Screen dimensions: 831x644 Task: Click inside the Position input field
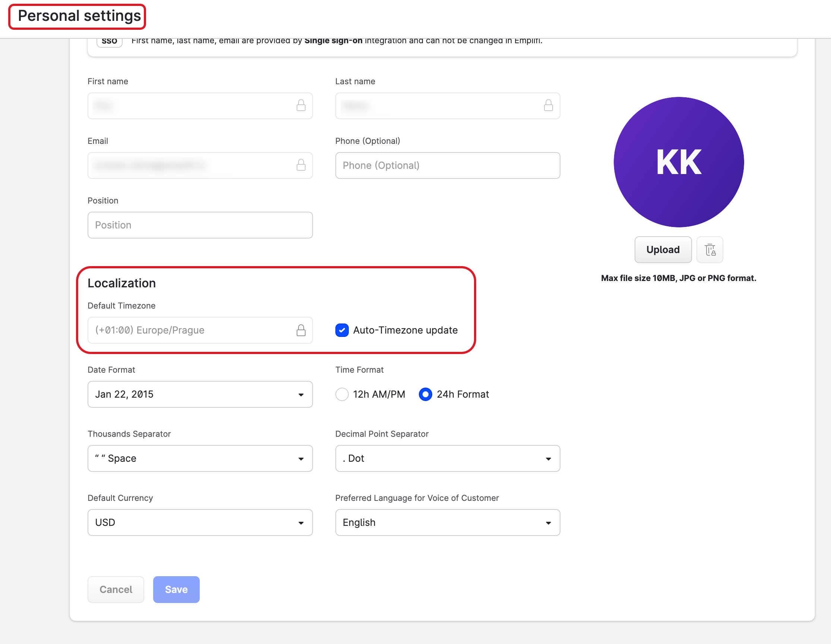coord(200,225)
